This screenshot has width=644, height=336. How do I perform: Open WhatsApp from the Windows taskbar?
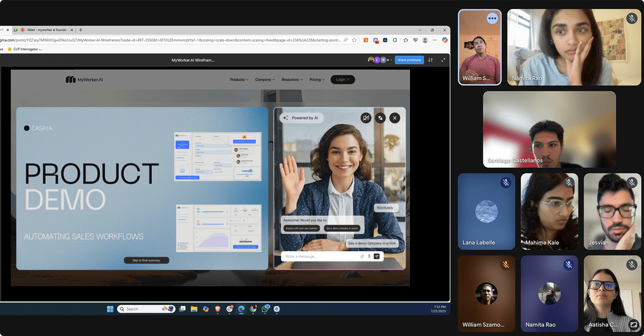click(265, 309)
